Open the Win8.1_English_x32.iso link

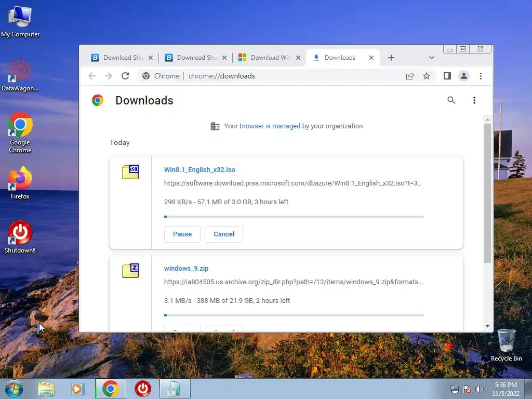(x=199, y=170)
